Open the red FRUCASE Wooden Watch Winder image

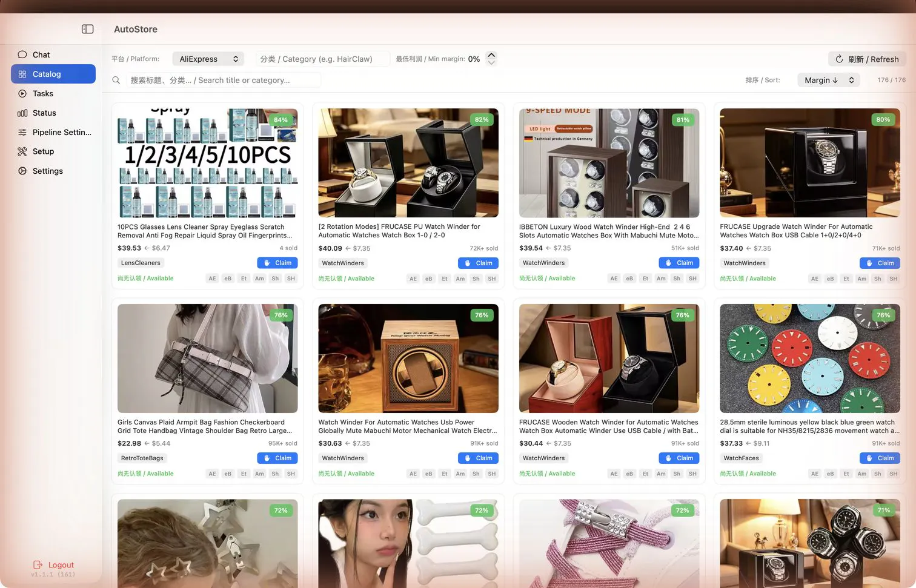609,358
